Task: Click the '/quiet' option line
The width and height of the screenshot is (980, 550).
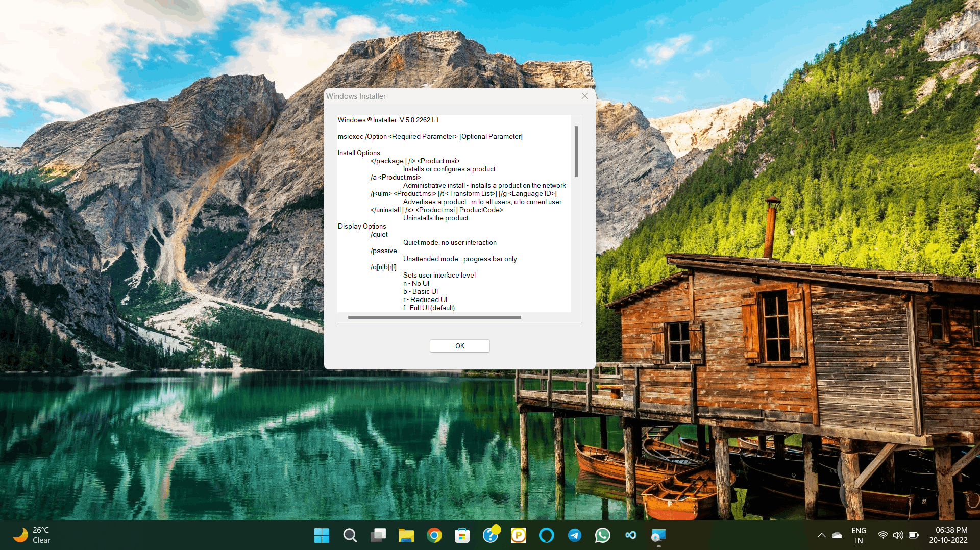Action: point(379,234)
